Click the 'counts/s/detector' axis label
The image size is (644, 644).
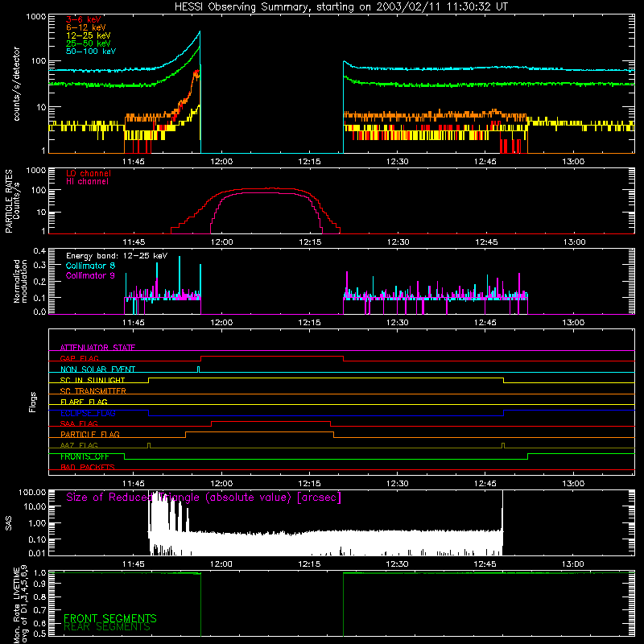click(17, 84)
